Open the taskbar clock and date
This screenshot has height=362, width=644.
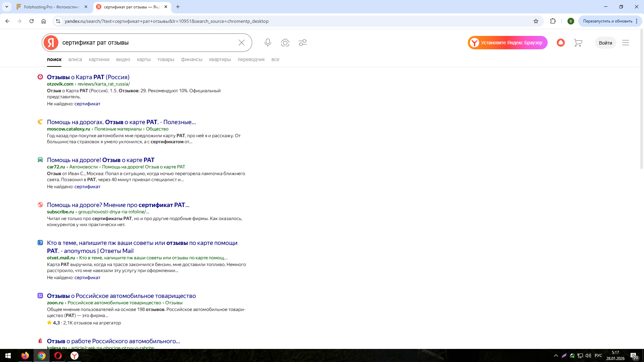615,356
